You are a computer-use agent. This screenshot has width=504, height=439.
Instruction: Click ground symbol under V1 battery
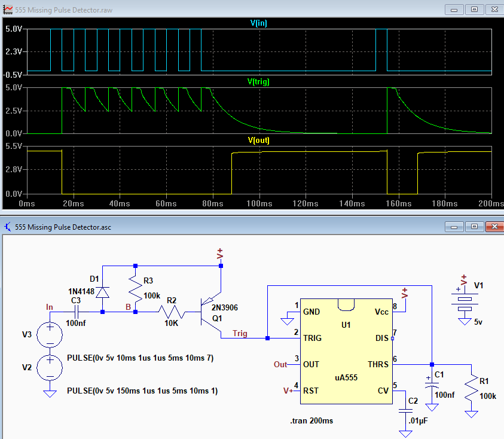point(465,321)
